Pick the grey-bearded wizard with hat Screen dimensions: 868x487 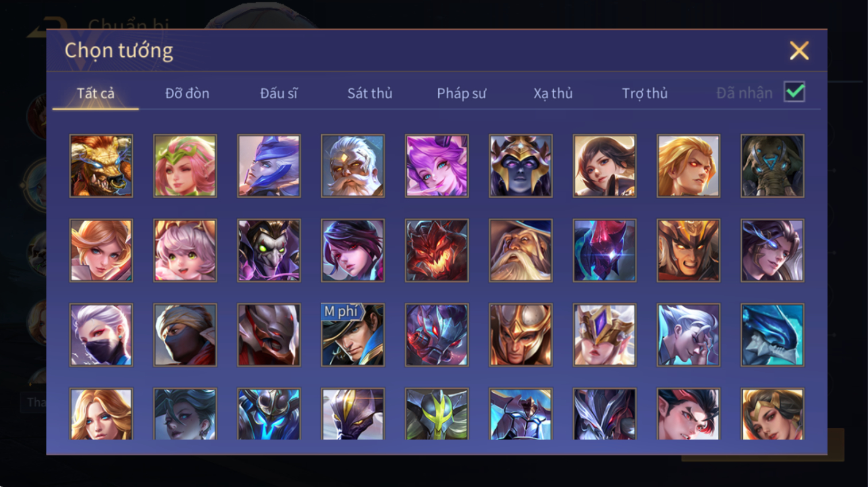click(x=520, y=250)
